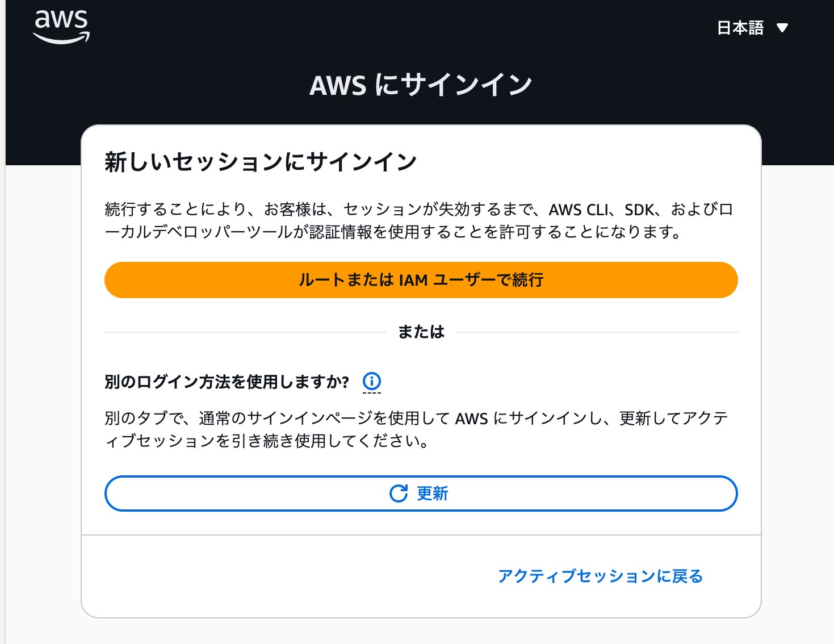
Task: Open the info tooltip next to 別のログイン方法を使用しますか
Action: pos(372,382)
